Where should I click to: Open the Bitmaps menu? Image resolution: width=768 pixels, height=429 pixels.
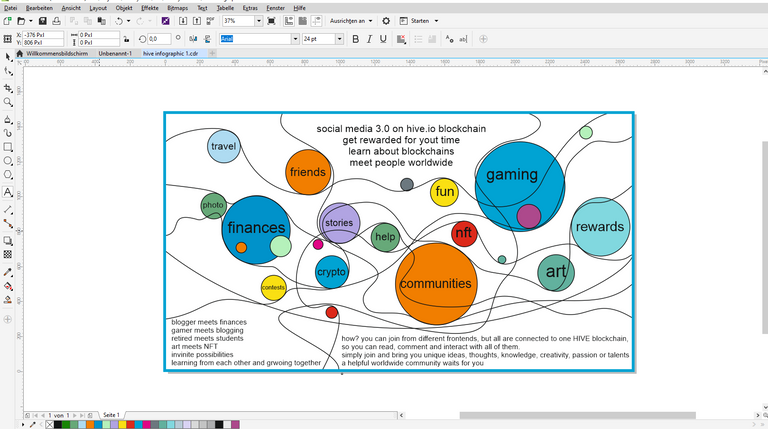[x=177, y=8]
